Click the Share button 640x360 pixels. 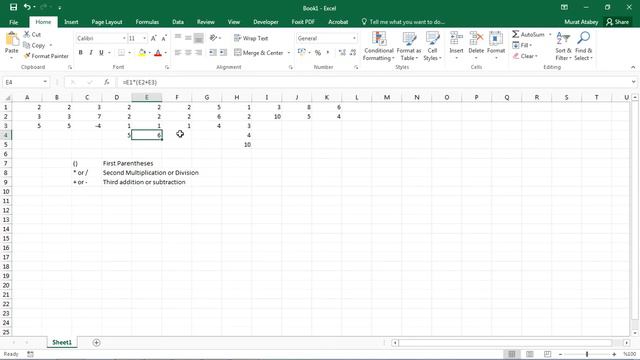(618, 22)
